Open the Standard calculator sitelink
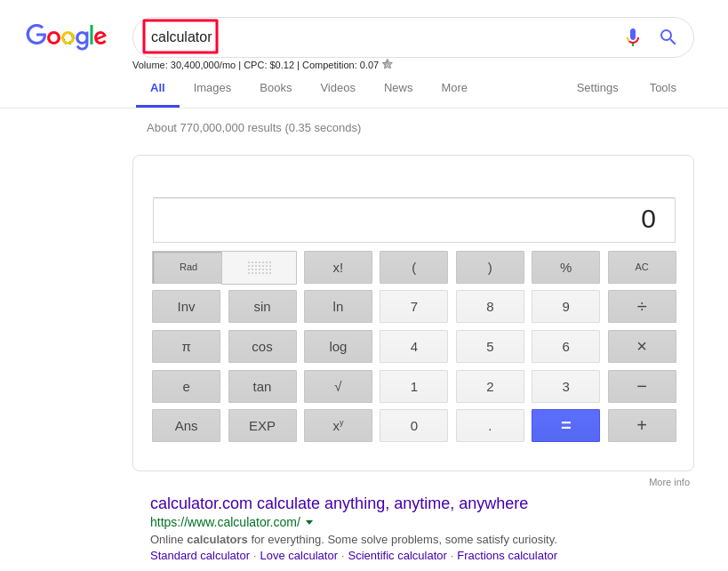 click(x=200, y=556)
